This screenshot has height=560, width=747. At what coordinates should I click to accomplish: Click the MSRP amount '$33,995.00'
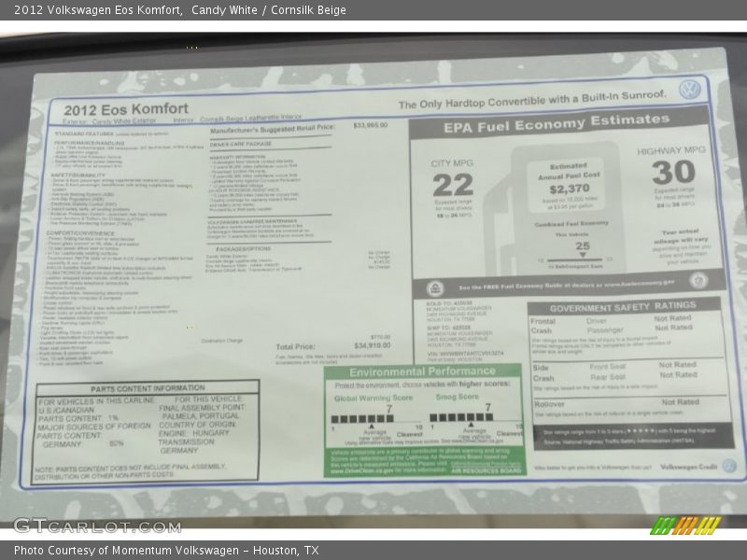click(370, 125)
